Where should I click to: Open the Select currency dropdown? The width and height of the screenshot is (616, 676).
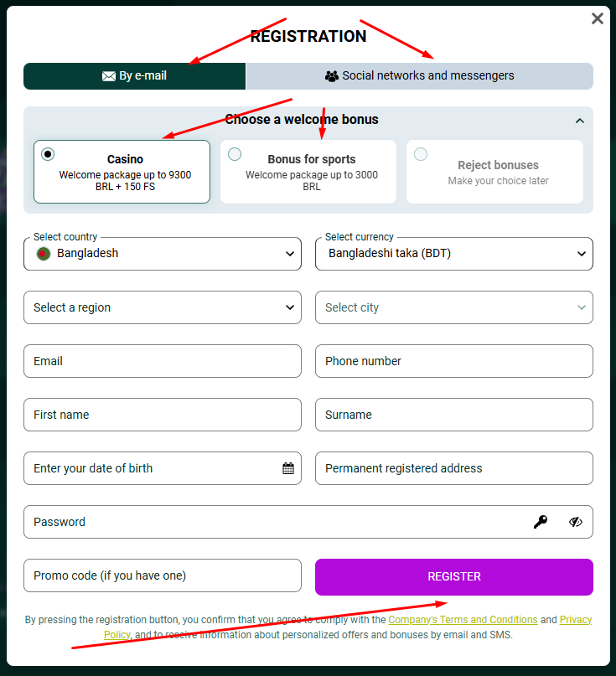pos(454,254)
